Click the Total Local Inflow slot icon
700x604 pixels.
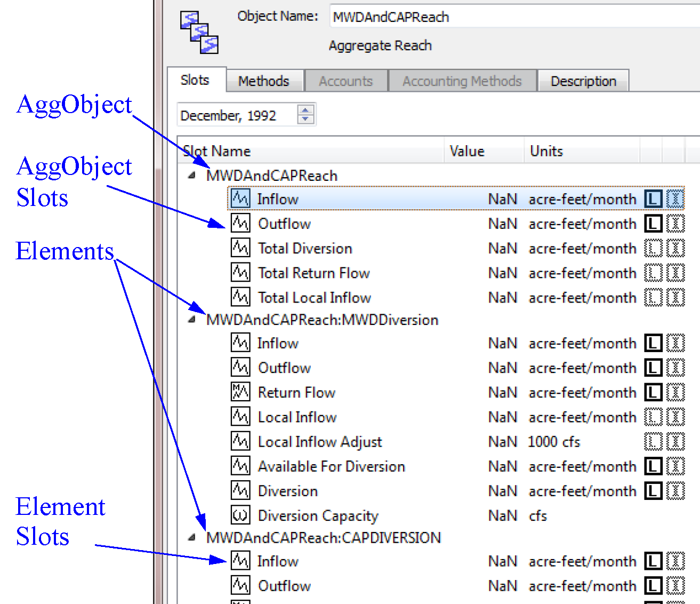click(240, 297)
